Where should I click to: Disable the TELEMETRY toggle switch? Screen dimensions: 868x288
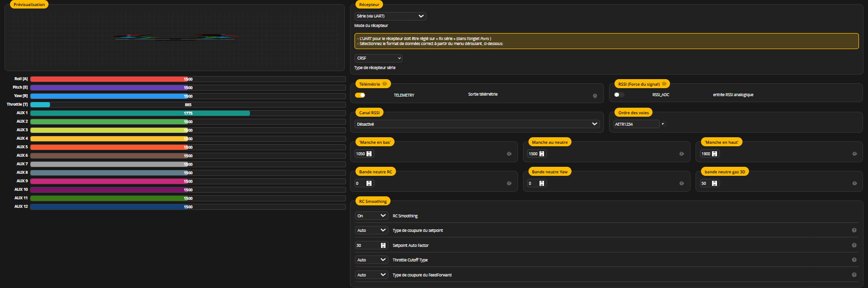360,95
